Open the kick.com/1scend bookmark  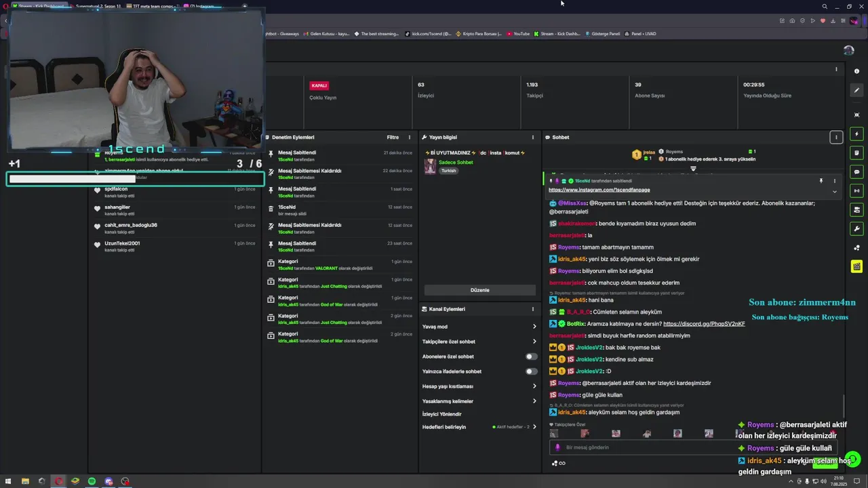pyautogui.click(x=428, y=33)
